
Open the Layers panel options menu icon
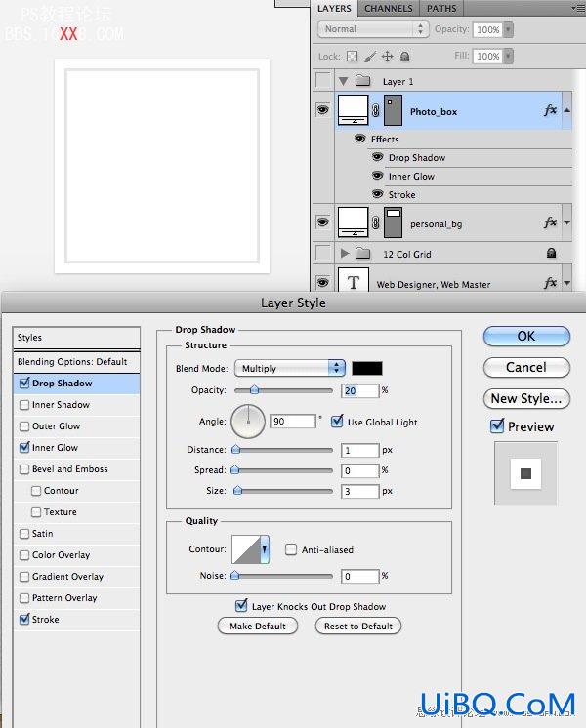tap(578, 8)
